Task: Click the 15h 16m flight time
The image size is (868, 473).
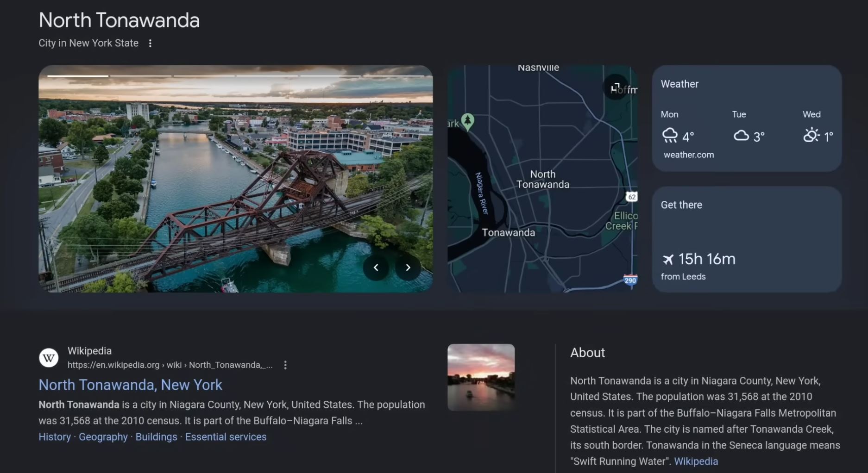Action: [x=707, y=259]
